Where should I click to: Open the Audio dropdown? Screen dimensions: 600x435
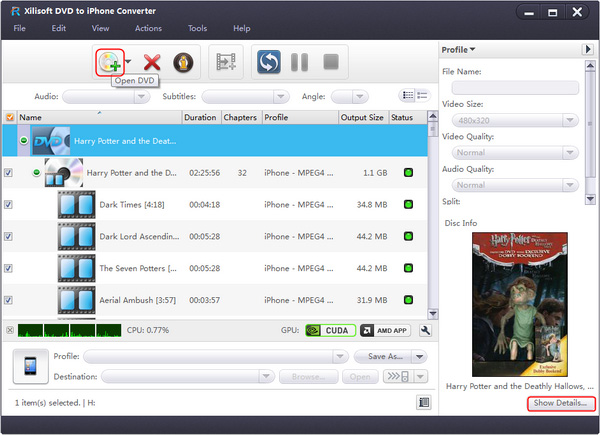point(142,96)
